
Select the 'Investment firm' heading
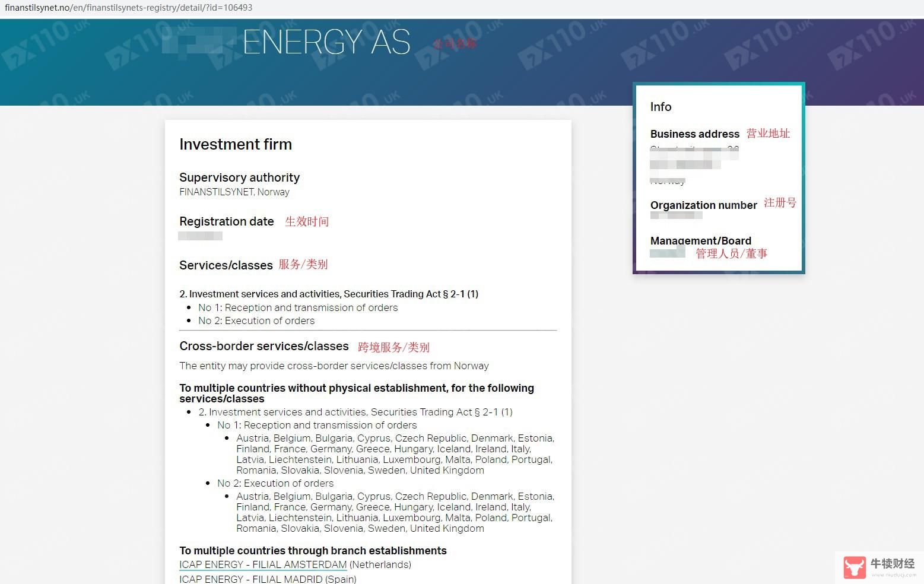click(x=236, y=144)
